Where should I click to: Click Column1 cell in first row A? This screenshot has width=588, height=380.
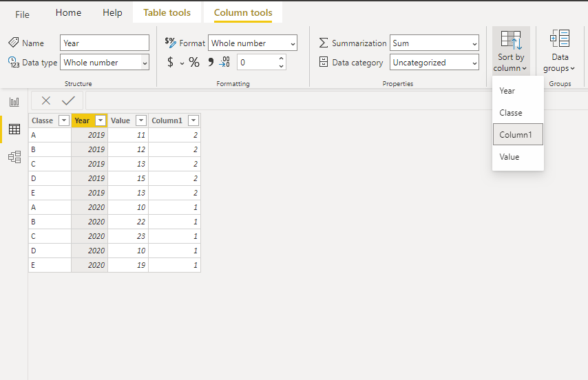[175, 135]
